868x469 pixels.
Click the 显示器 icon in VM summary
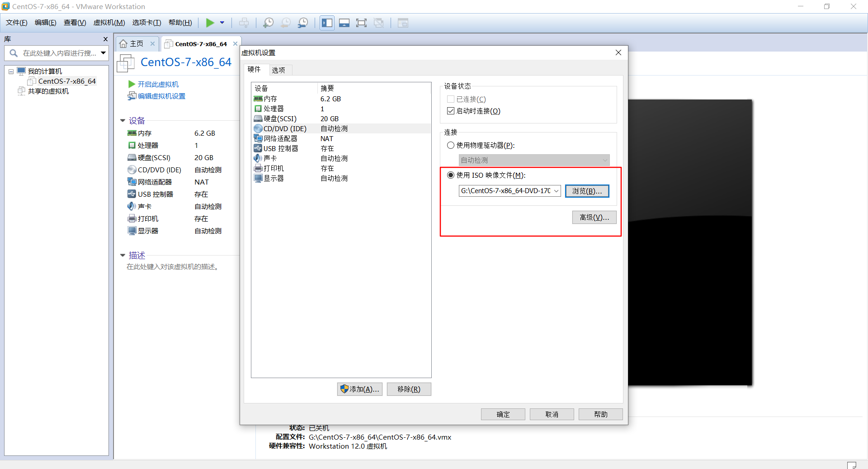coord(132,231)
